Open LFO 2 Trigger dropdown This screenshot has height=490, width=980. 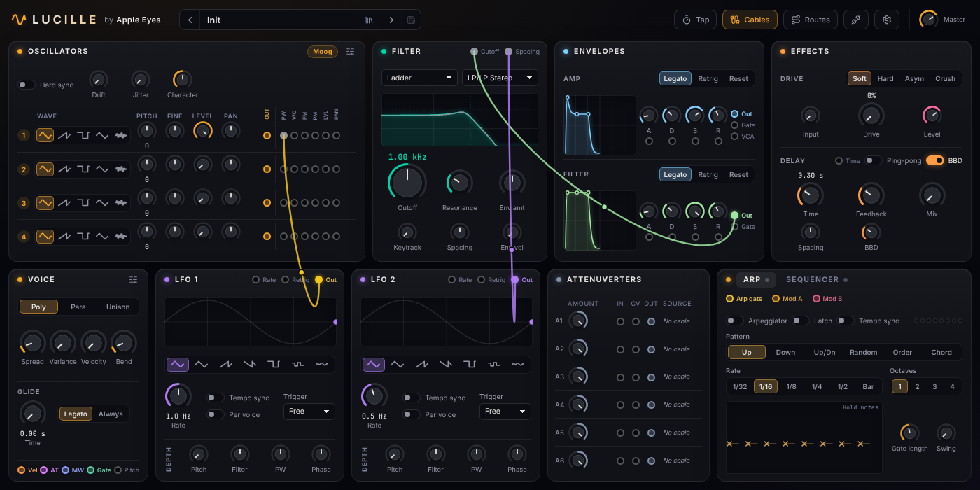point(505,411)
